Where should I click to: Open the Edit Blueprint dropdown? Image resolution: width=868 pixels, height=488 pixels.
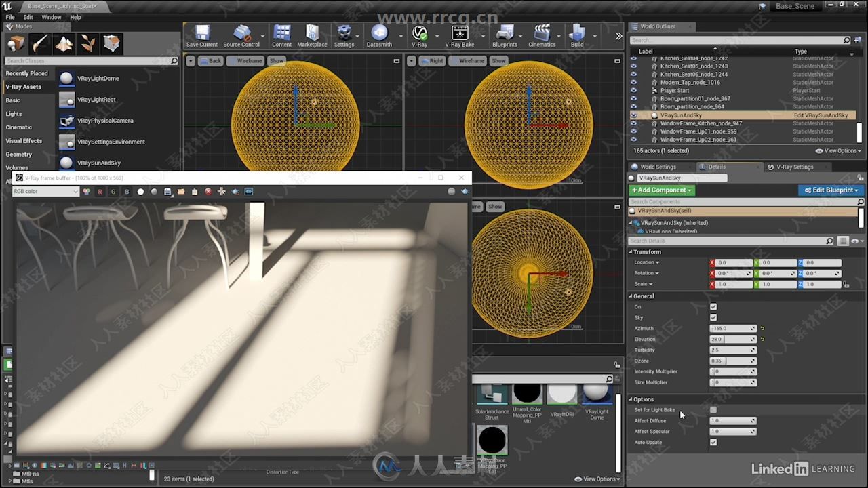click(831, 190)
